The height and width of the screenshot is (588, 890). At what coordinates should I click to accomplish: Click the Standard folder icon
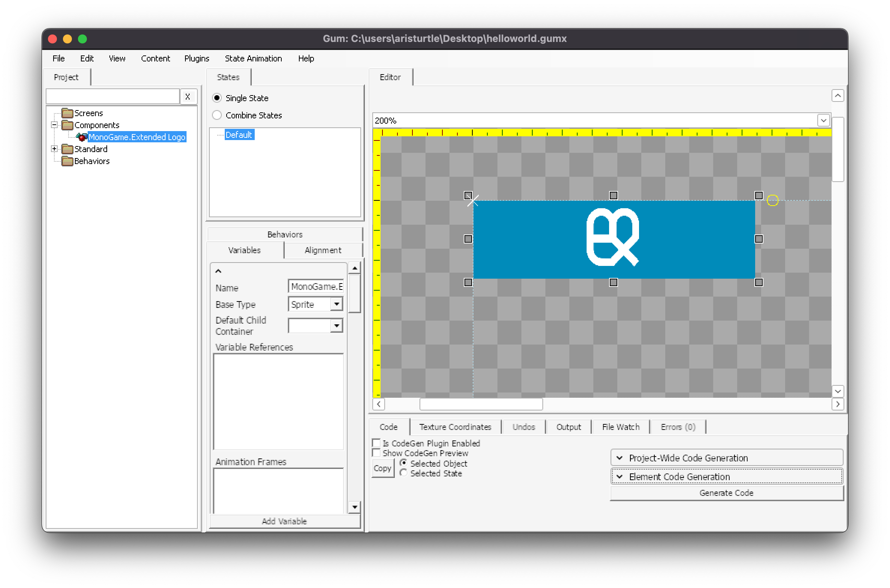point(67,149)
